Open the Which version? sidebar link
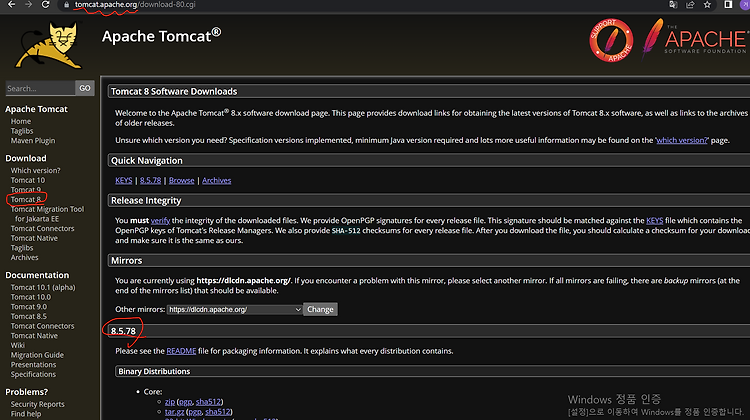This screenshot has width=750, height=420. [x=35, y=170]
